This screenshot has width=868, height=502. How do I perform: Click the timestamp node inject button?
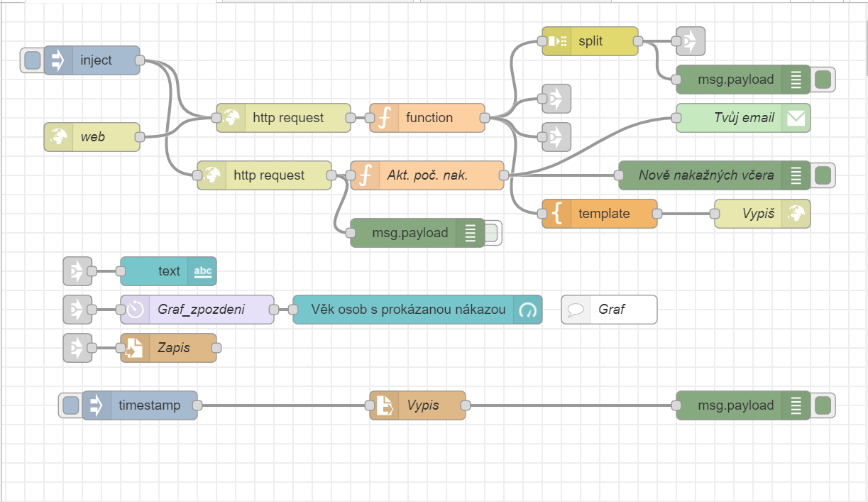click(70, 405)
